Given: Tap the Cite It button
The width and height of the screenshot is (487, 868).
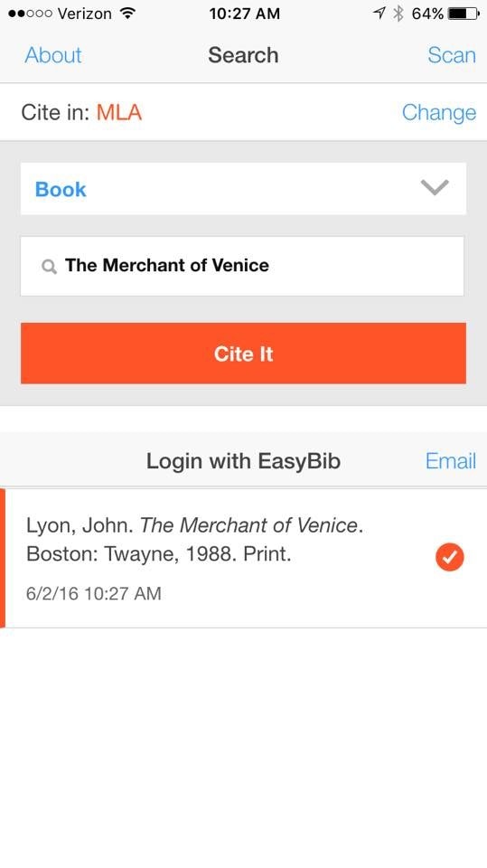Looking at the screenshot, I should (243, 354).
